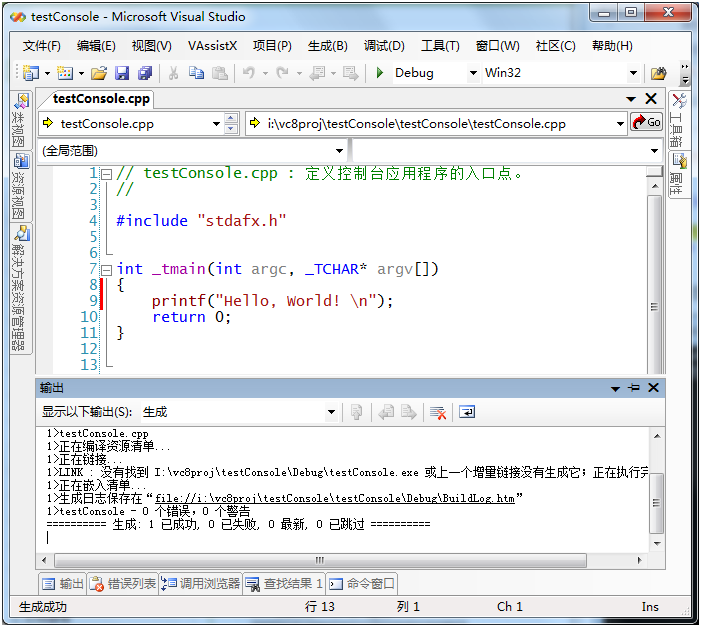The image size is (701, 627).
Task: Open the BuildLog.htm link in the output
Action: (x=334, y=498)
